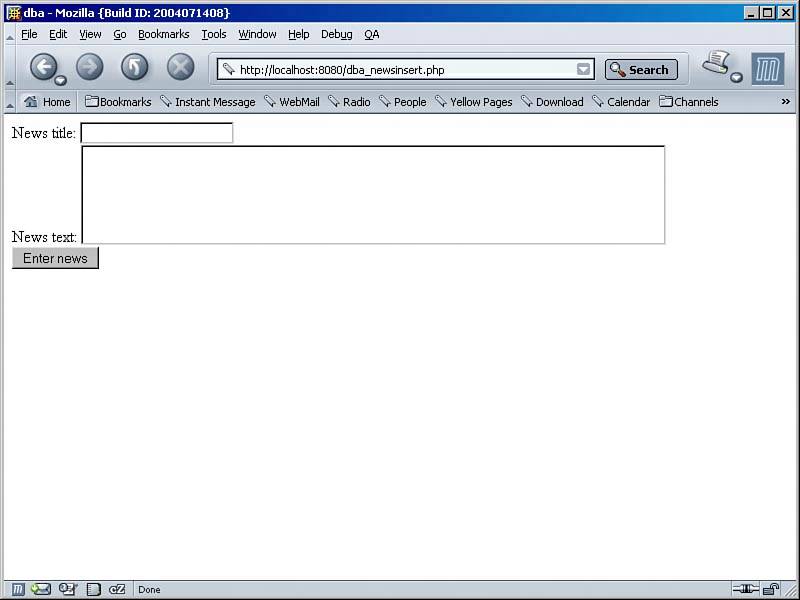Click the Search button
The image size is (800, 600).
coord(641,69)
